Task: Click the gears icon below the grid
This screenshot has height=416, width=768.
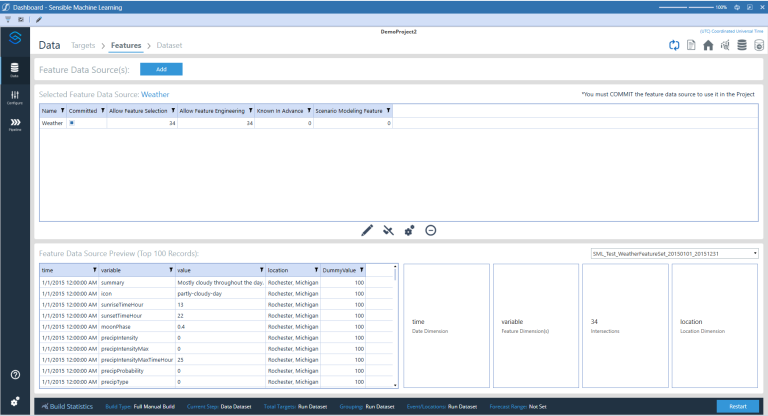Action: point(409,230)
